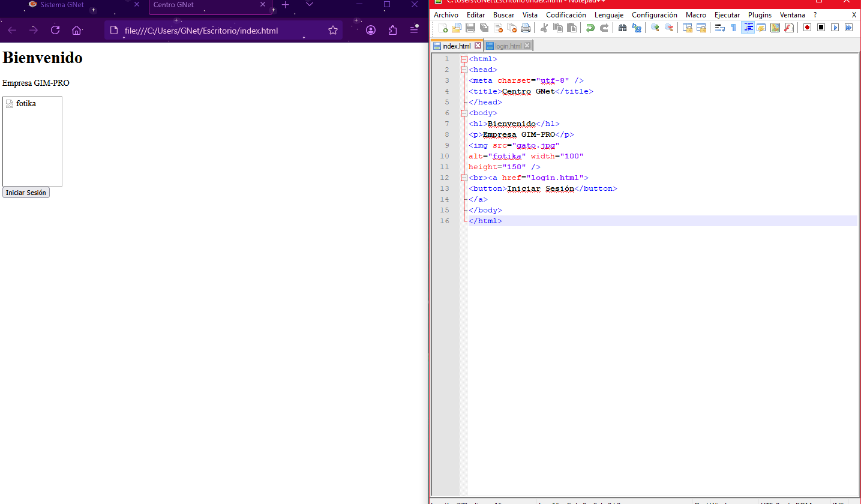861x504 pixels.
Task: Click the New file icon in Notepad++
Action: 443,28
